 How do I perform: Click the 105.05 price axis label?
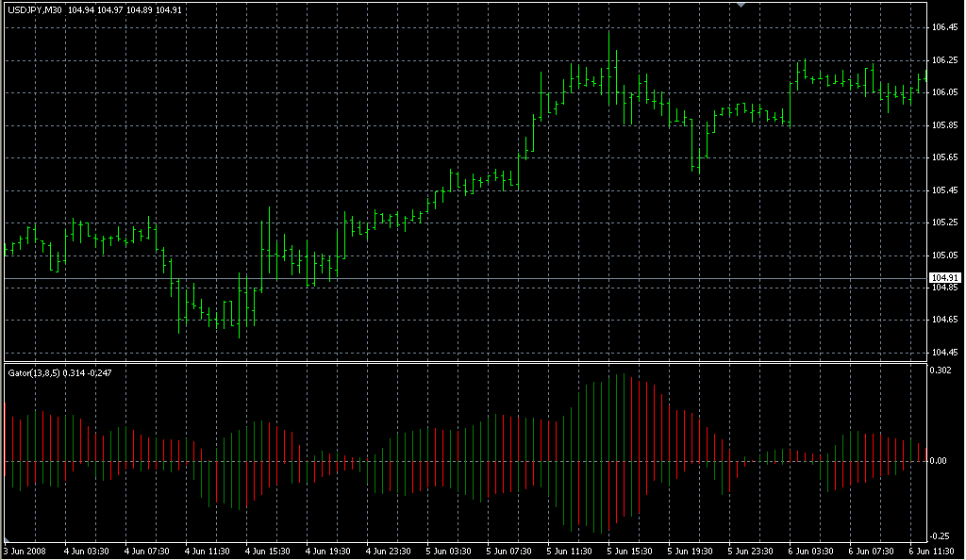click(x=944, y=255)
